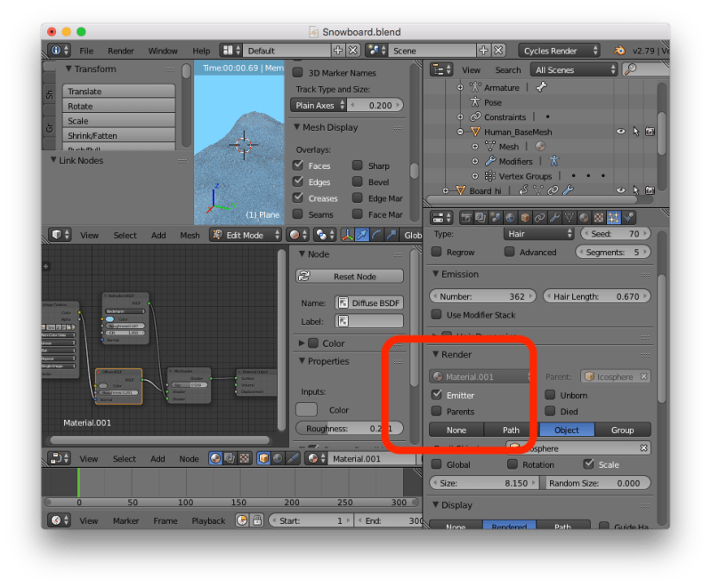This screenshot has width=711, height=588.
Task: Enable the Unborn checkbox
Action: [550, 395]
